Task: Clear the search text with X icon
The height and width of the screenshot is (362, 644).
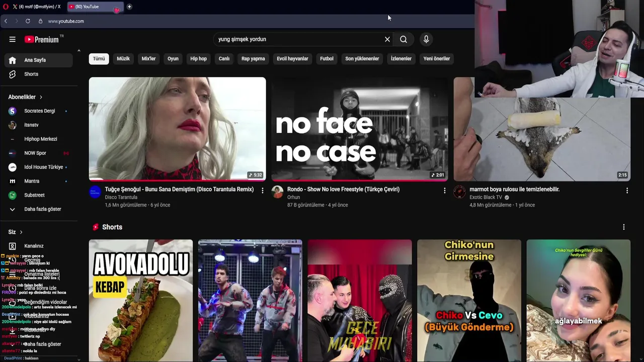Action: pyautogui.click(x=387, y=39)
